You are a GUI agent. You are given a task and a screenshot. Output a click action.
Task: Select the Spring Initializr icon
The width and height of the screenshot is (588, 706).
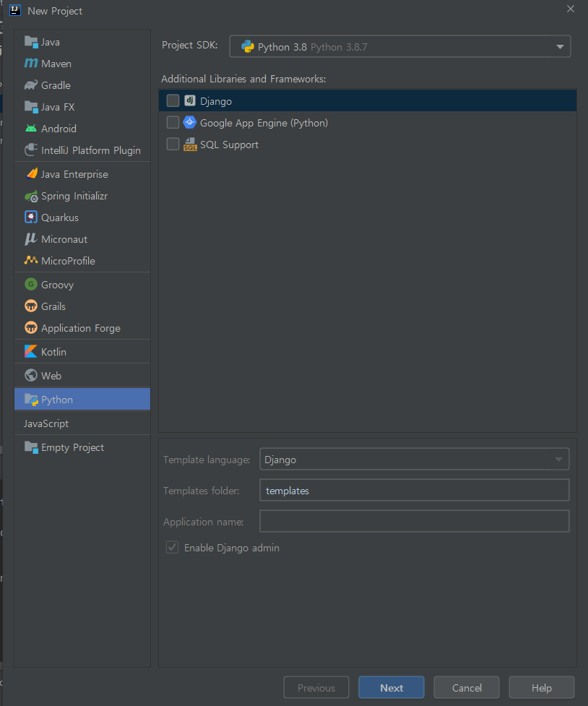31,196
